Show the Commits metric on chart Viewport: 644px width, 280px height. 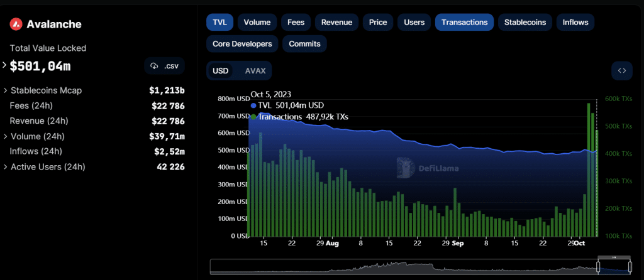point(304,44)
